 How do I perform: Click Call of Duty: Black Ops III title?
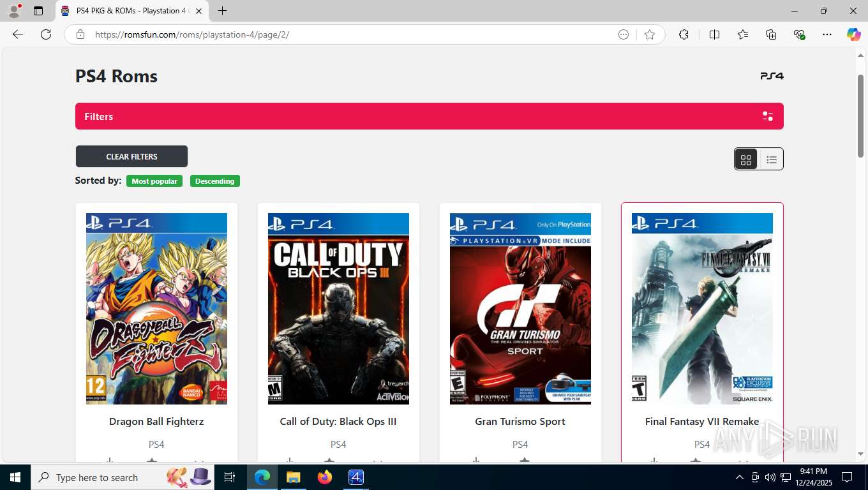[338, 422]
